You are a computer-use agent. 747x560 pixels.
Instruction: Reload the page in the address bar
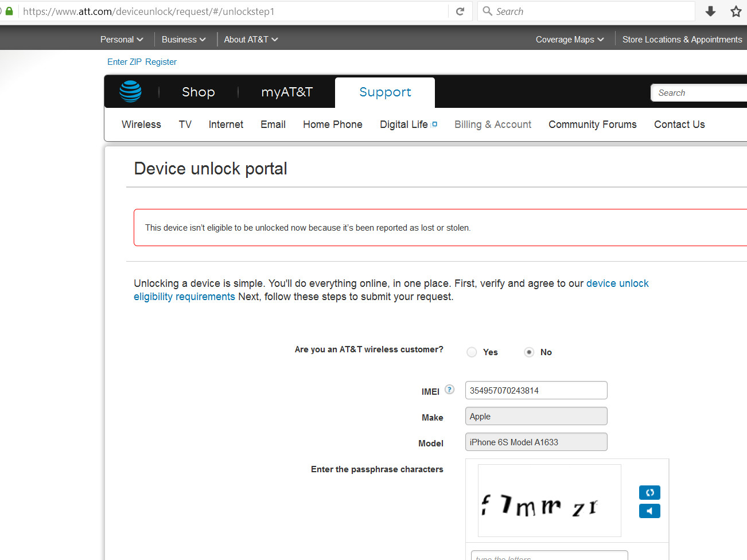pyautogui.click(x=460, y=11)
